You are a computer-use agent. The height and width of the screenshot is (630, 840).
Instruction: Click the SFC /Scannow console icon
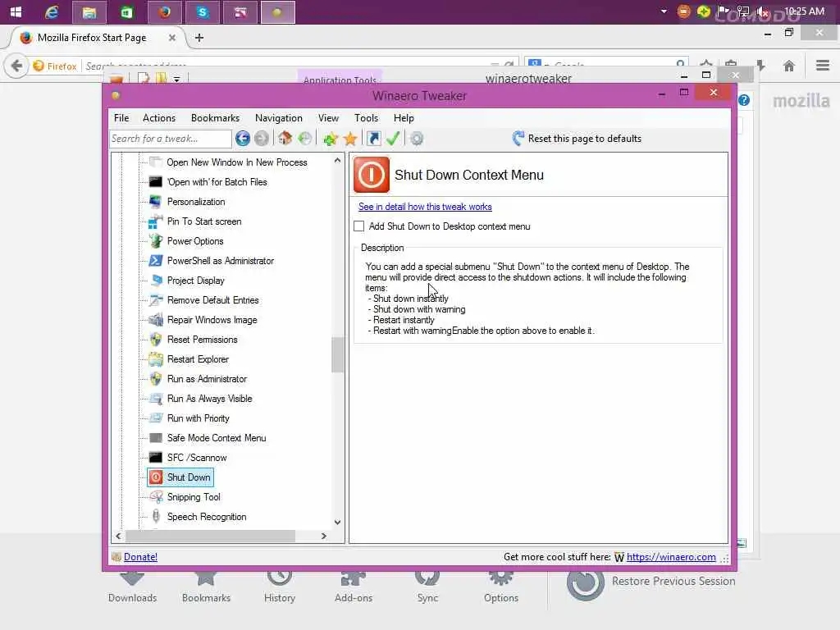[155, 458]
